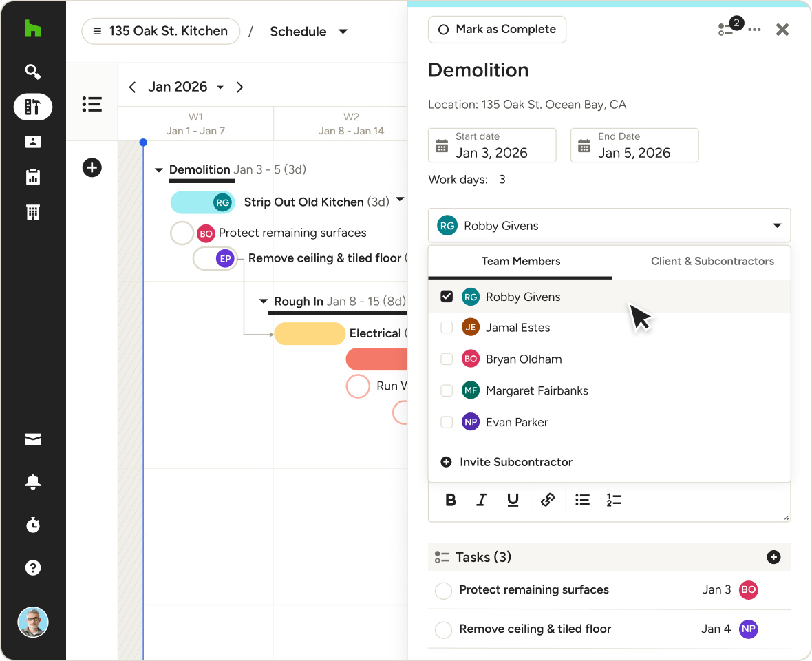The height and width of the screenshot is (661, 812).
Task: Select the Margaret Fairbanks checkbox
Action: [447, 390]
